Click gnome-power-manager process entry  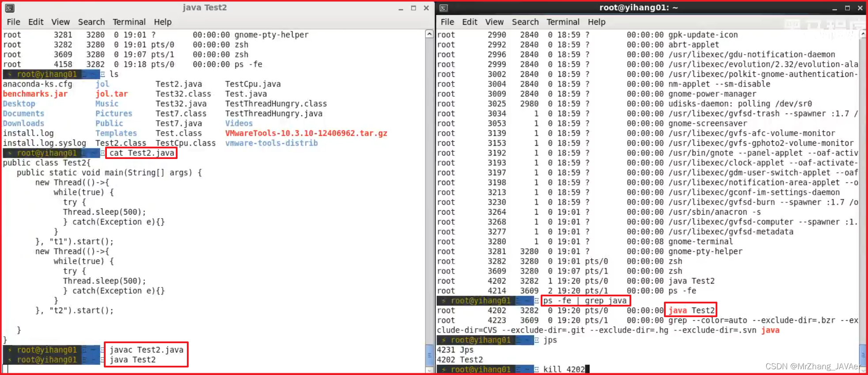click(712, 94)
